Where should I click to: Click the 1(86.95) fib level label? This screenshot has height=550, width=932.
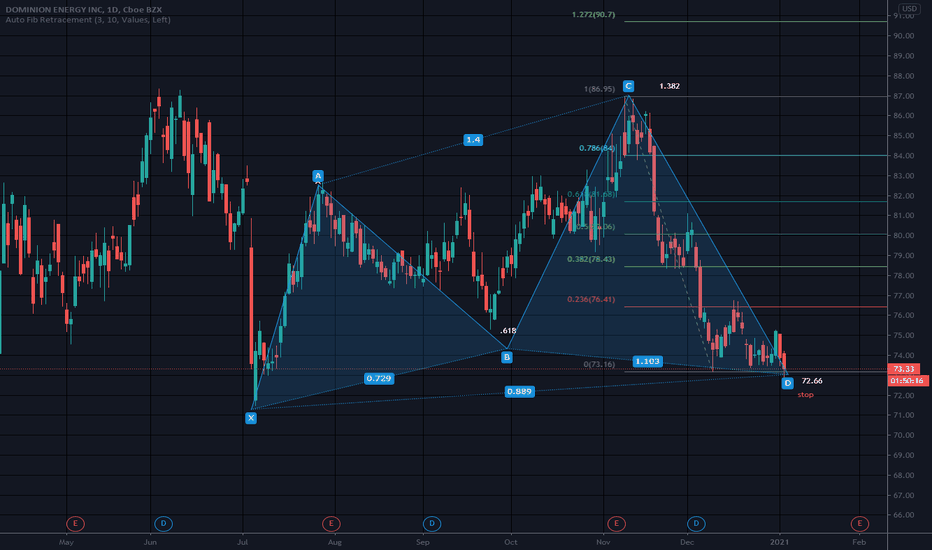point(599,89)
